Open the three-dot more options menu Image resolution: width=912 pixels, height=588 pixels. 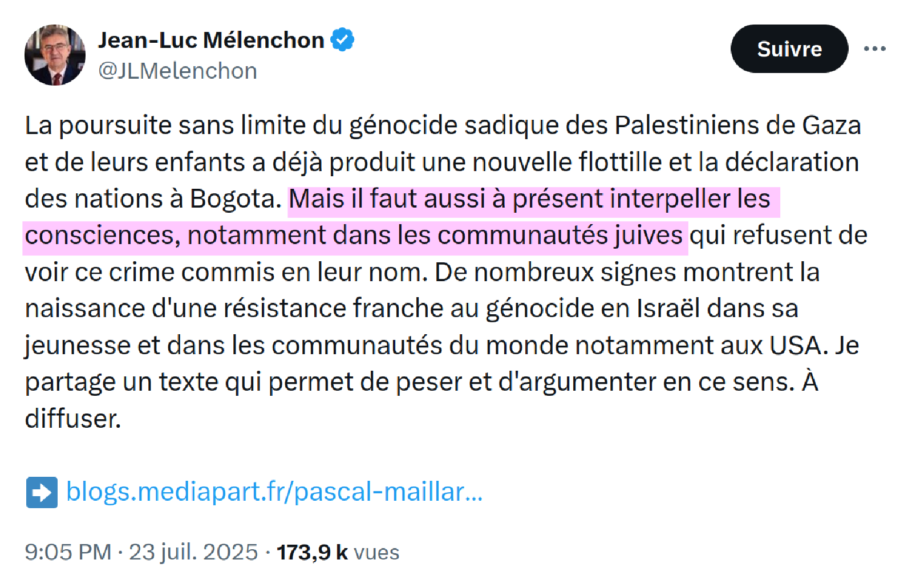coord(874,49)
